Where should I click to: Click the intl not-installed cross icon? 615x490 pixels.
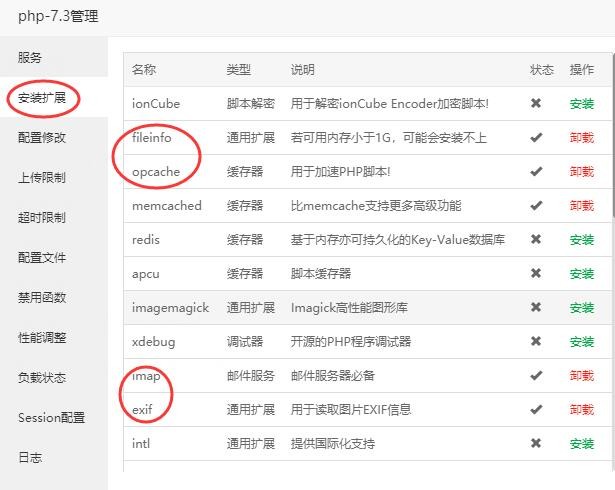click(x=536, y=443)
